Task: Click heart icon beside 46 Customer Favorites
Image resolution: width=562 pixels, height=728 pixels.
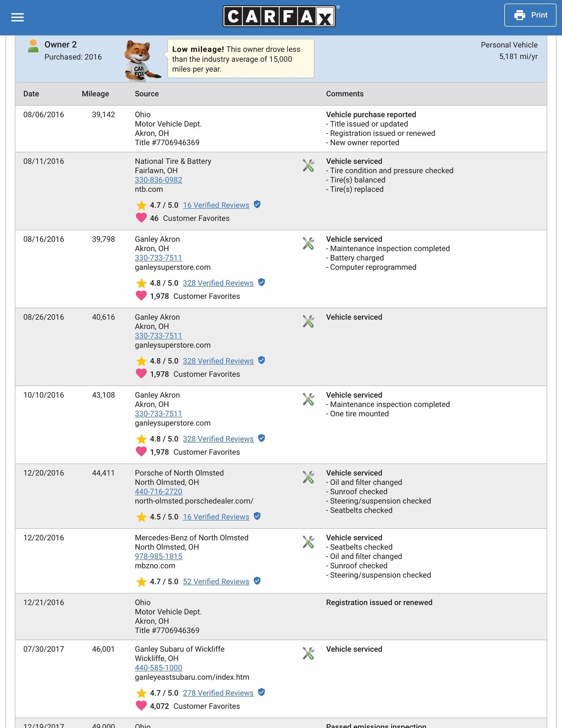Action: (x=141, y=218)
